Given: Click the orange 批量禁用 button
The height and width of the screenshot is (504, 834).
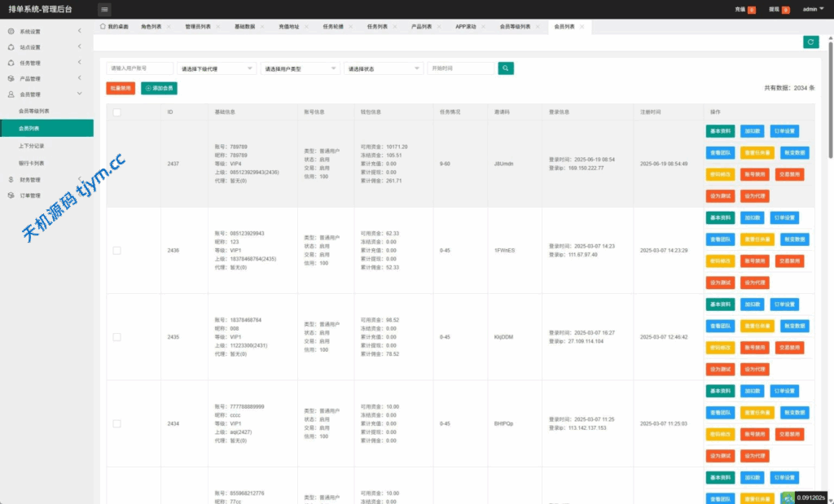Looking at the screenshot, I should click(x=121, y=88).
